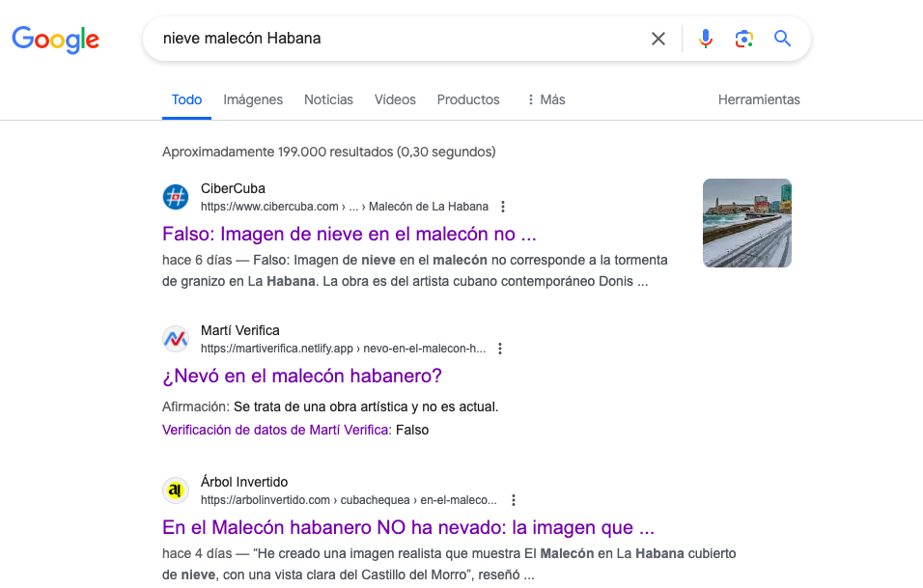This screenshot has height=588, width=923.
Task: Clear the search box with X icon
Action: click(657, 39)
